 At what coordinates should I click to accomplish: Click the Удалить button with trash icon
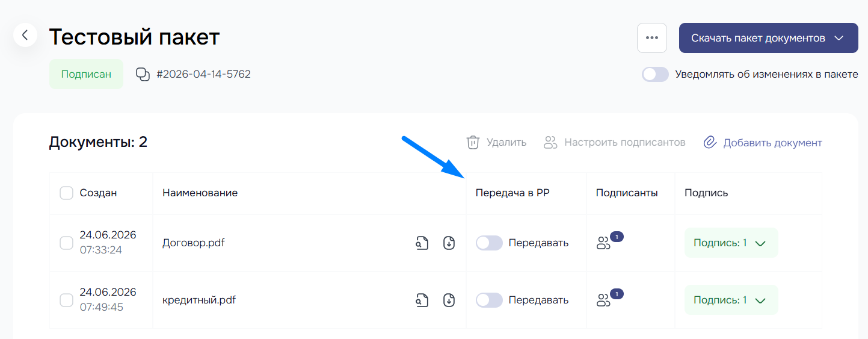click(496, 143)
